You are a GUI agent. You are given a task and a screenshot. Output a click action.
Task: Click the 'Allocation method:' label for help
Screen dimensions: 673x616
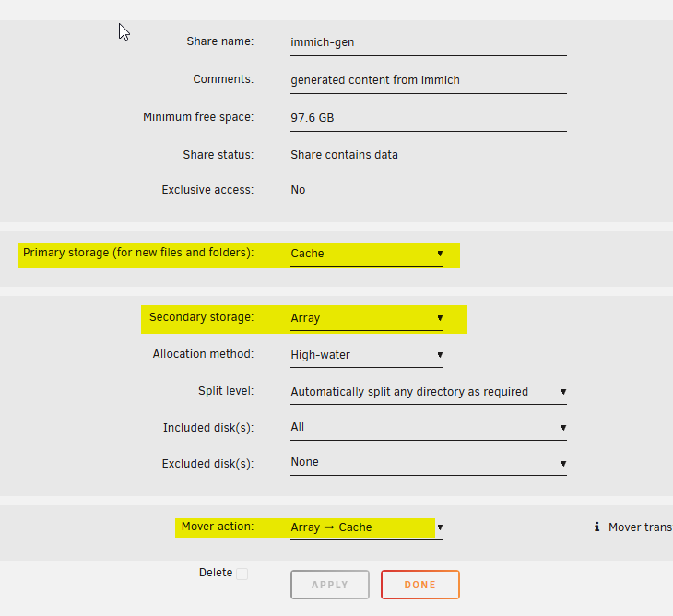[x=203, y=354]
